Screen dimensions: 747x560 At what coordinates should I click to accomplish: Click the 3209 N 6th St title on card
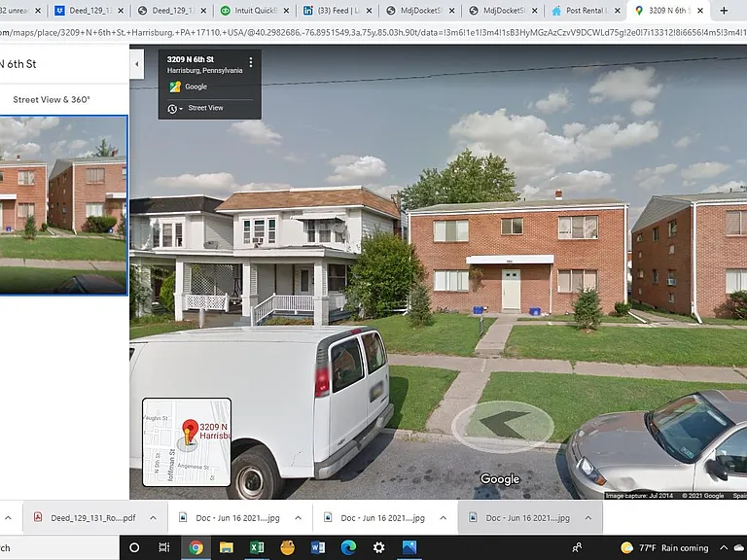tap(190, 59)
